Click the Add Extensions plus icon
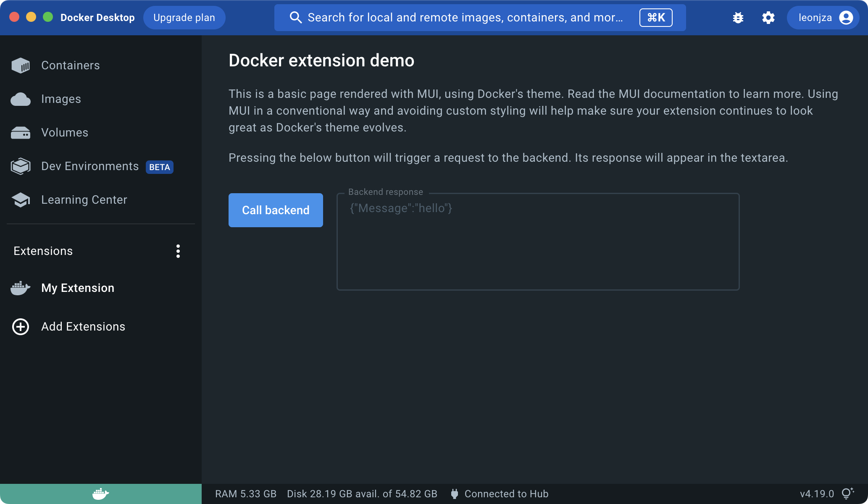 (21, 327)
